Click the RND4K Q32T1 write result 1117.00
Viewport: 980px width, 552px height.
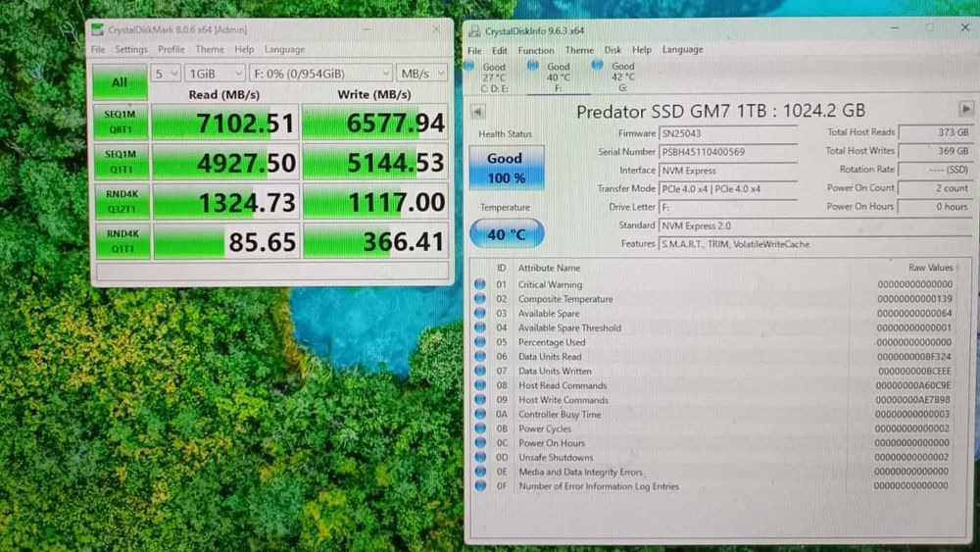[x=375, y=201]
